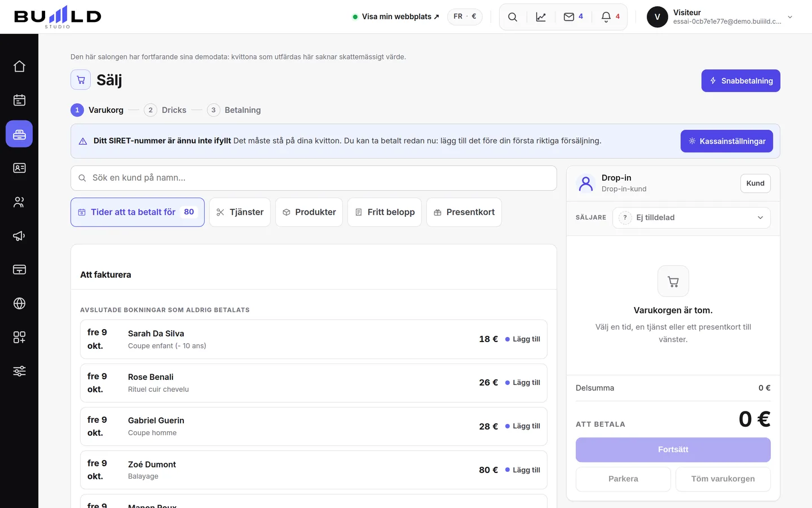Screen dimensions: 812x508
Task: Open the client card sidebar icon
Action: (19, 168)
